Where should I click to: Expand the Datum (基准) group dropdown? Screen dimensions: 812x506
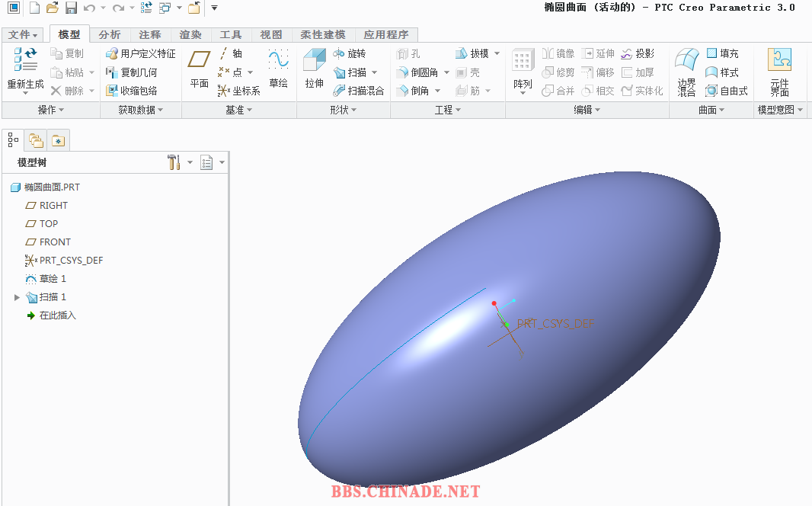[238, 110]
